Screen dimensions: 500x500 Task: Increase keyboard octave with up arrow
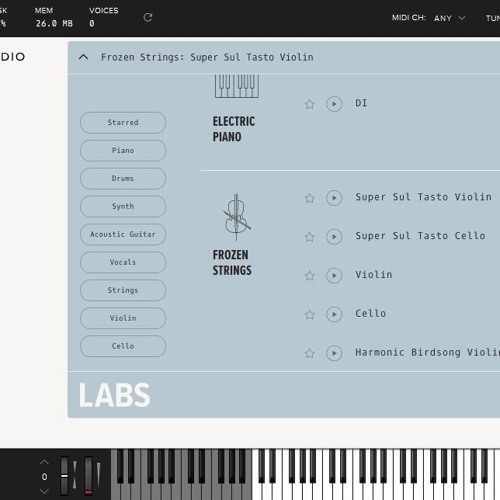click(x=44, y=462)
